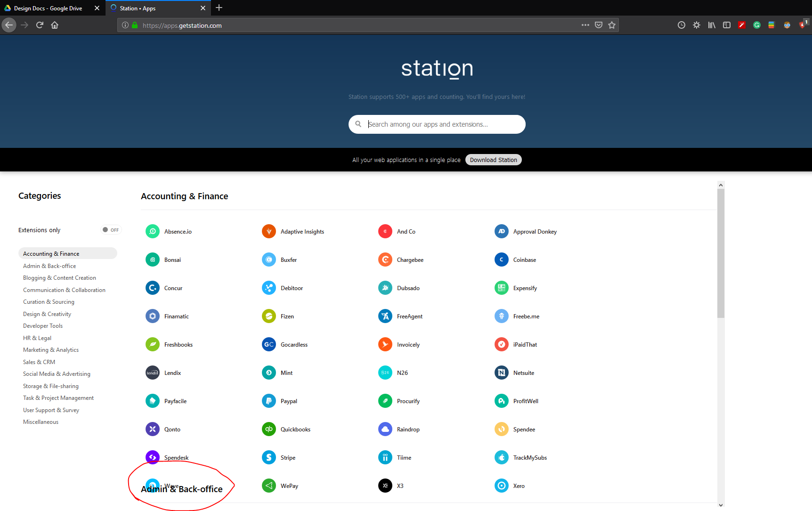The height and width of the screenshot is (511, 812).
Task: Open the Coinbase app icon
Action: pyautogui.click(x=502, y=260)
